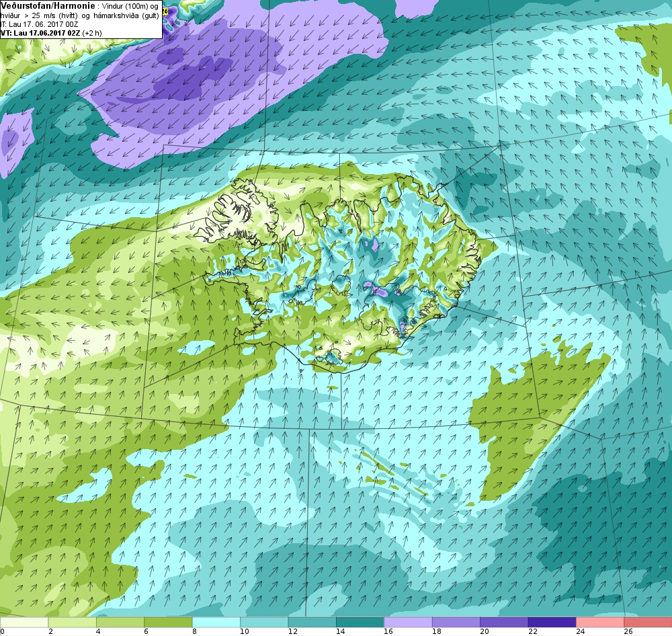
Task: Click the legend scale label "12"
Action: [292, 631]
